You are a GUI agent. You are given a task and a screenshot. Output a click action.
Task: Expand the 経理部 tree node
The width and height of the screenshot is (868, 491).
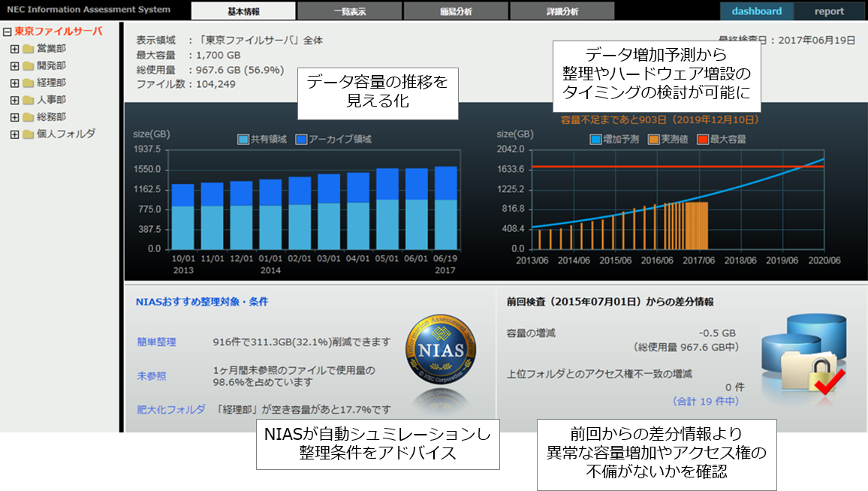pyautogui.click(x=14, y=83)
